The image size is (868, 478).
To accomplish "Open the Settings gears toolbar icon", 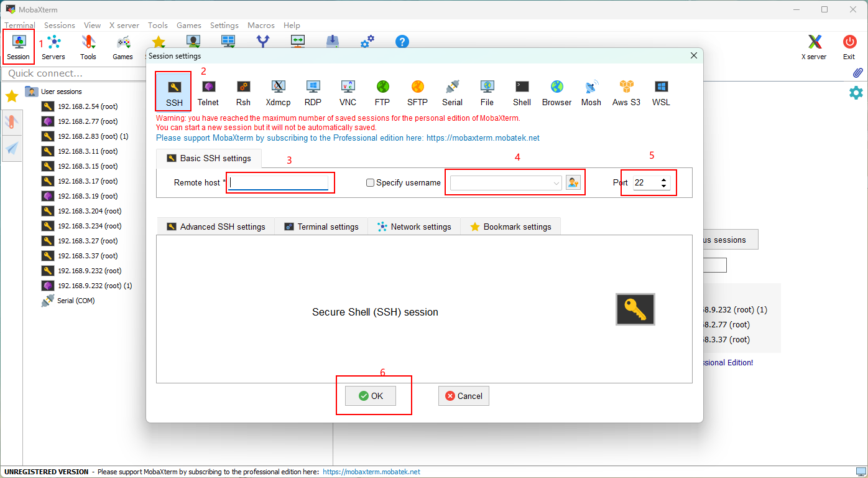I will [367, 42].
